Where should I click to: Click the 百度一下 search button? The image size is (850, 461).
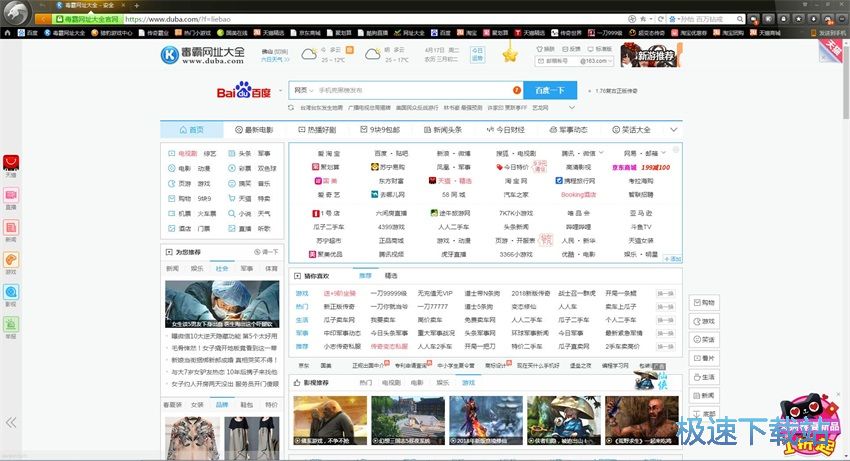tap(550, 90)
